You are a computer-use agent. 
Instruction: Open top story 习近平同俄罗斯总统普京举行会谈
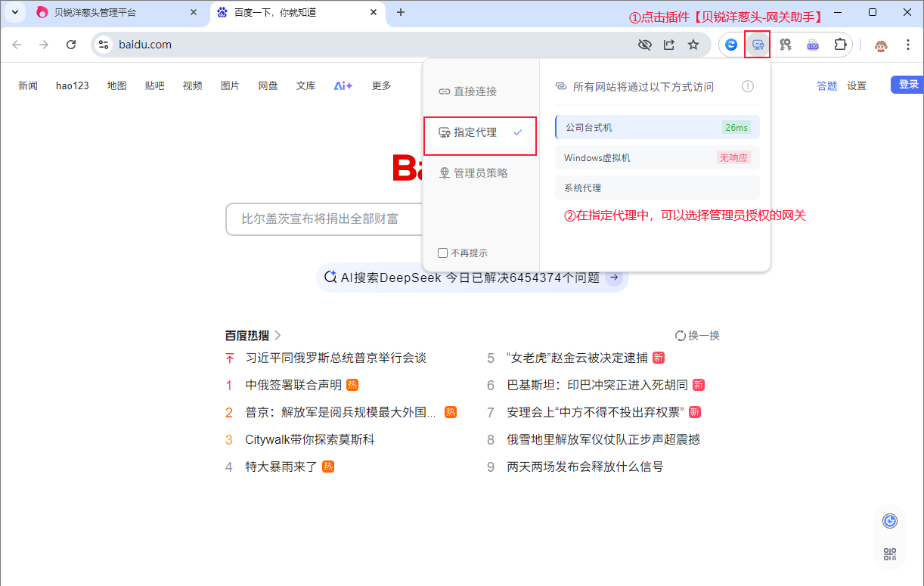coord(336,358)
